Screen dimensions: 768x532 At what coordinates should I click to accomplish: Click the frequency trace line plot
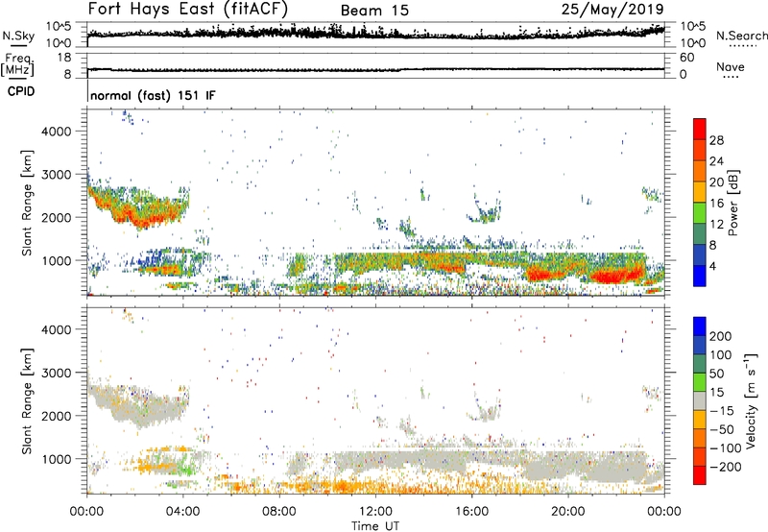pyautogui.click(x=375, y=69)
